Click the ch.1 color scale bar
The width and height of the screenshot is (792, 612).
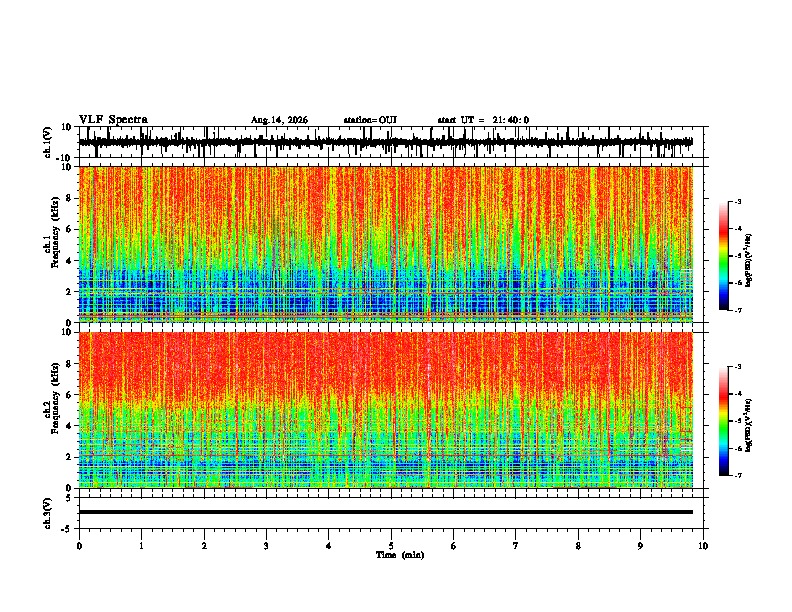point(723,256)
